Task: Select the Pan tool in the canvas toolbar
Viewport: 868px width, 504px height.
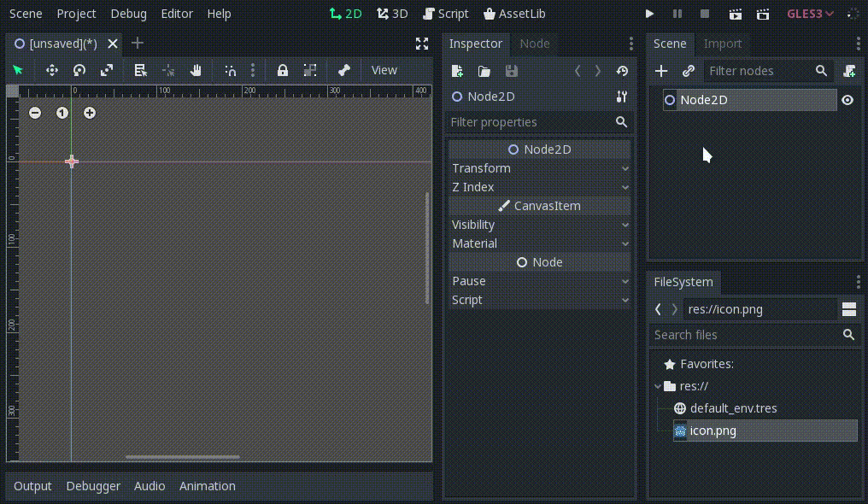Action: click(x=195, y=70)
